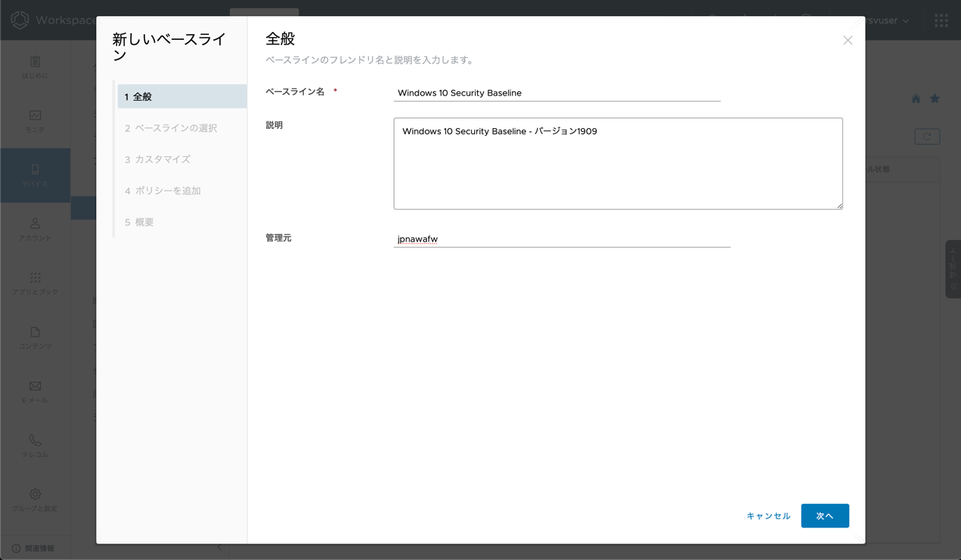Close the new baseline dialog
The height and width of the screenshot is (560, 961).
point(848,40)
